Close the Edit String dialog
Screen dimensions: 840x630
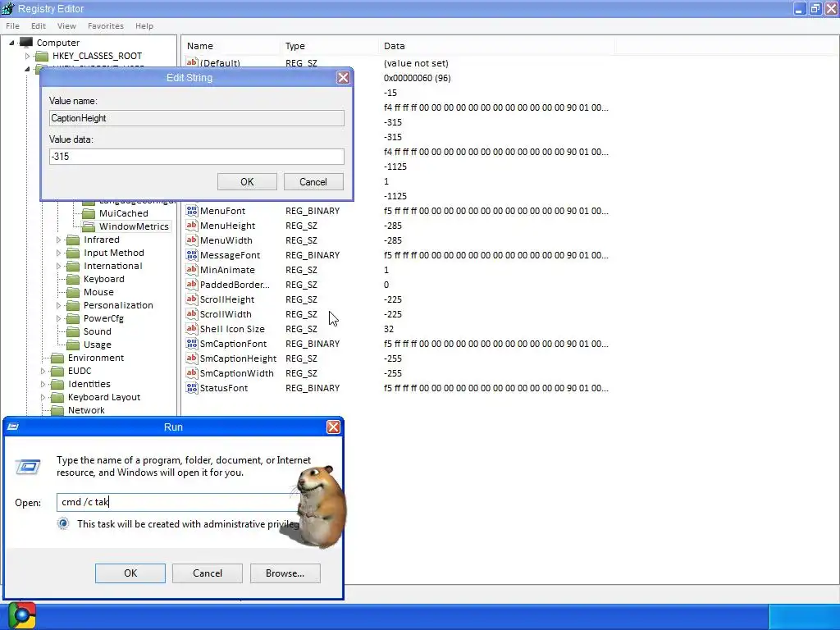point(344,78)
